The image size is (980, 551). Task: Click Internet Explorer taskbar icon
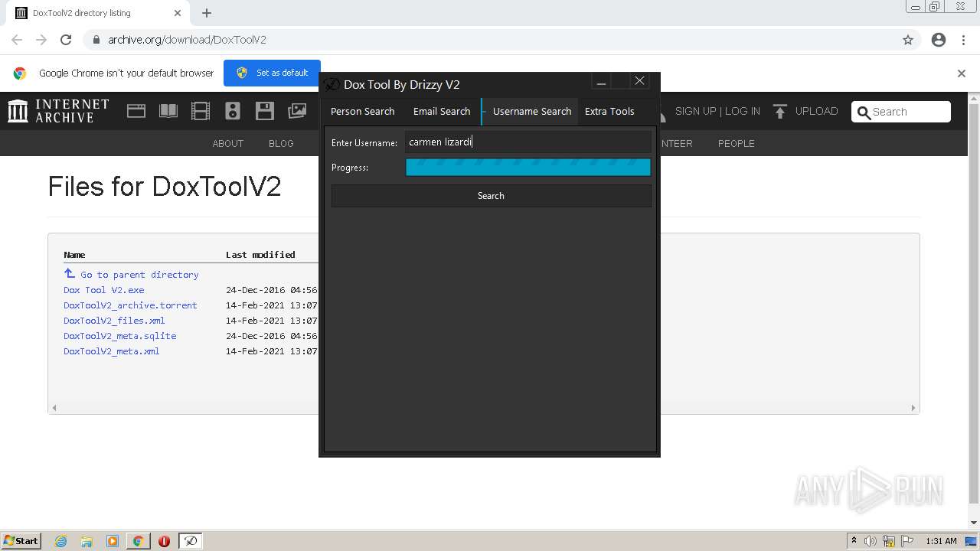click(x=61, y=541)
